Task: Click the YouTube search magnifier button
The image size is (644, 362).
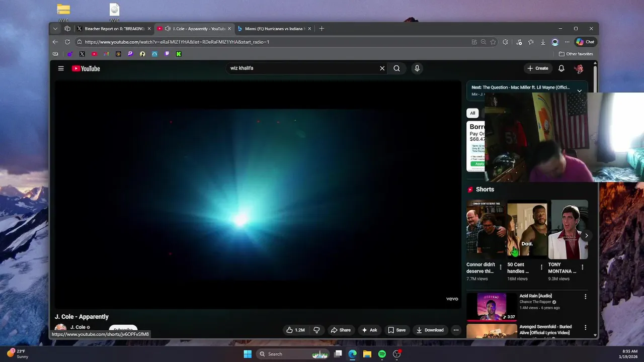Action: (397, 68)
